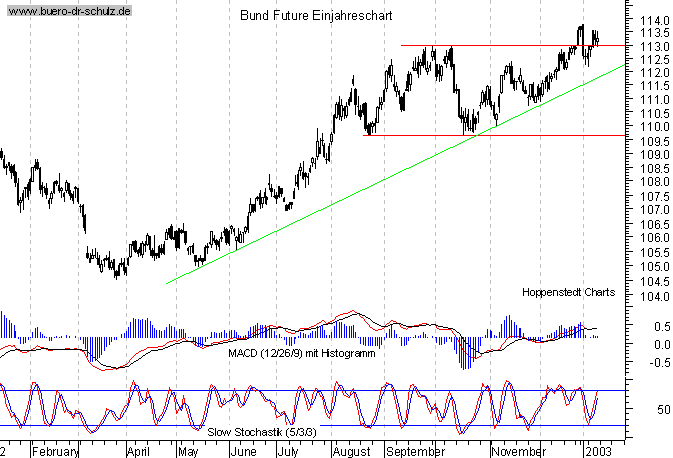Click the February month label
The height and width of the screenshot is (458, 673).
[x=55, y=452]
